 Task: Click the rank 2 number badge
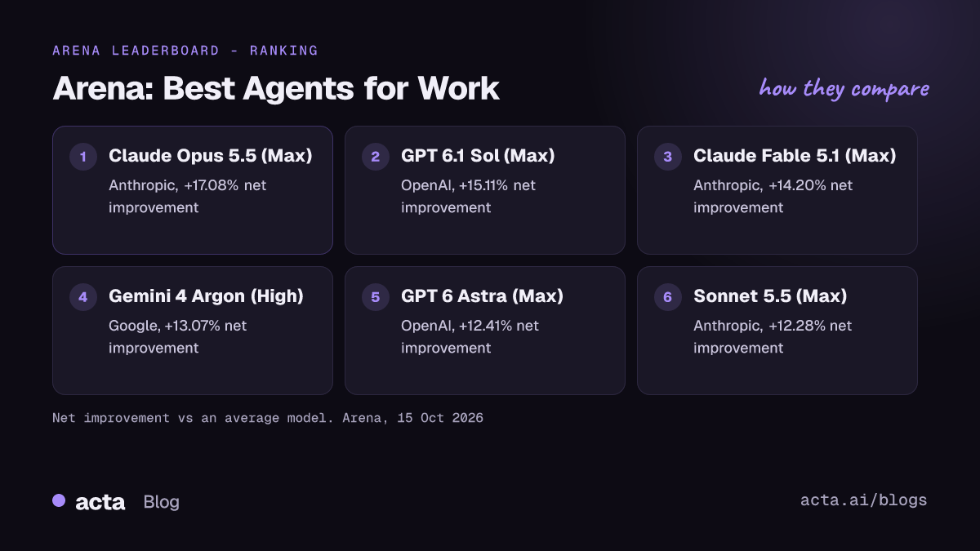(376, 157)
